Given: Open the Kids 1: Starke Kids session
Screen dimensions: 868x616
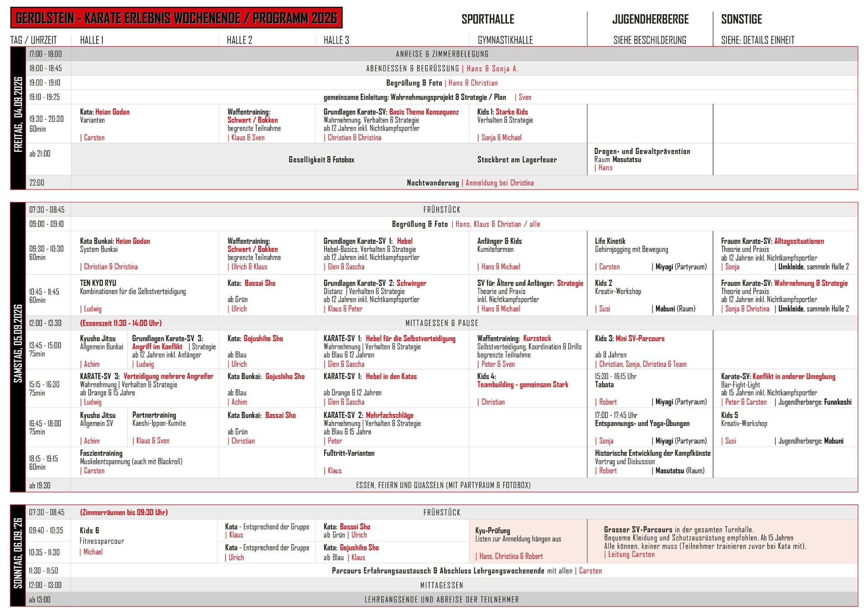Looking at the screenshot, I should 502,112.
